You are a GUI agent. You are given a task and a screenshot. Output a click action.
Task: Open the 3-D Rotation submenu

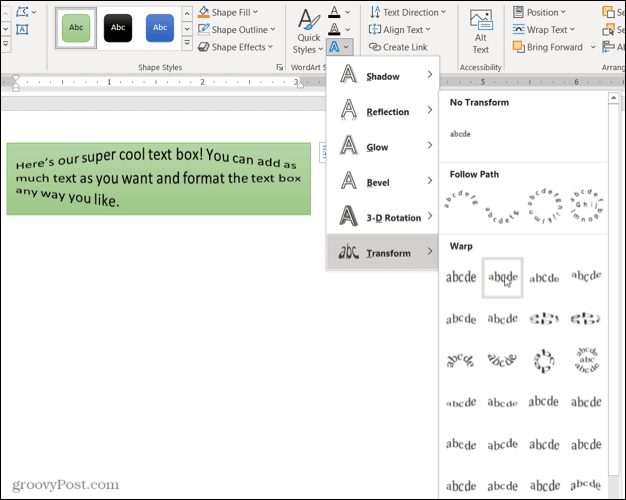[382, 217]
